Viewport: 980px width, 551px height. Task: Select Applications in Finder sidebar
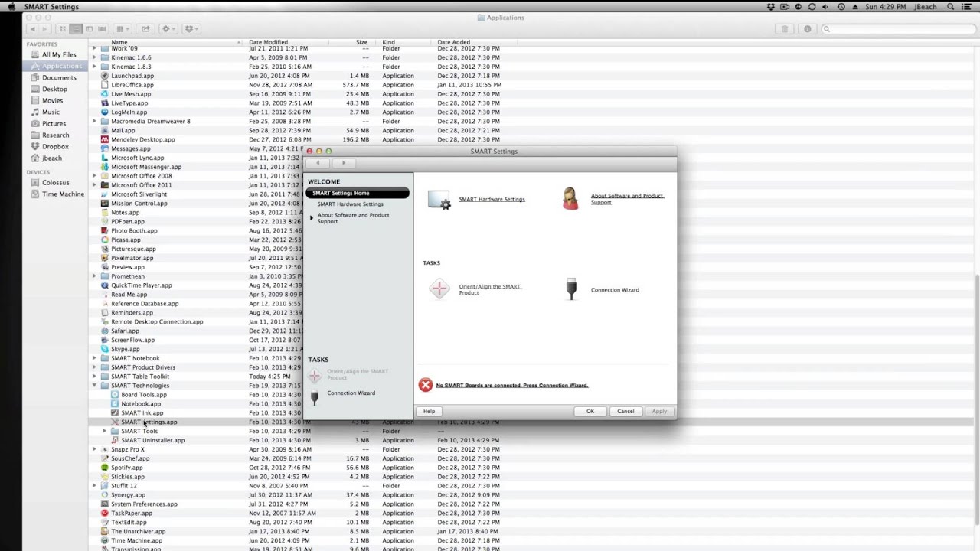tap(56, 66)
